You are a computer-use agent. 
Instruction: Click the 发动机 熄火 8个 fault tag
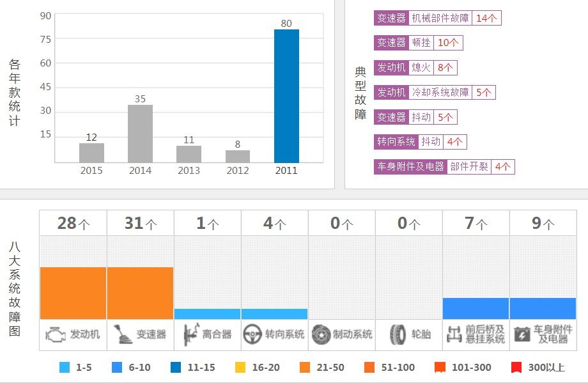(415, 68)
